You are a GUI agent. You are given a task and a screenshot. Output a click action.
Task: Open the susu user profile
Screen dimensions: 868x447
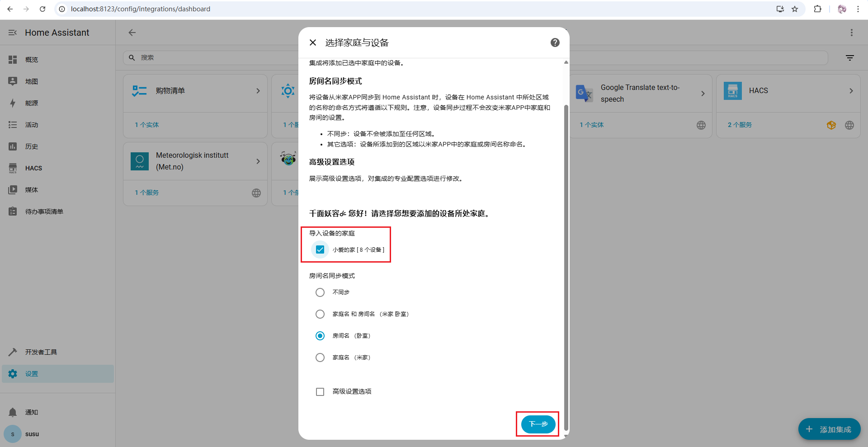pos(58,434)
